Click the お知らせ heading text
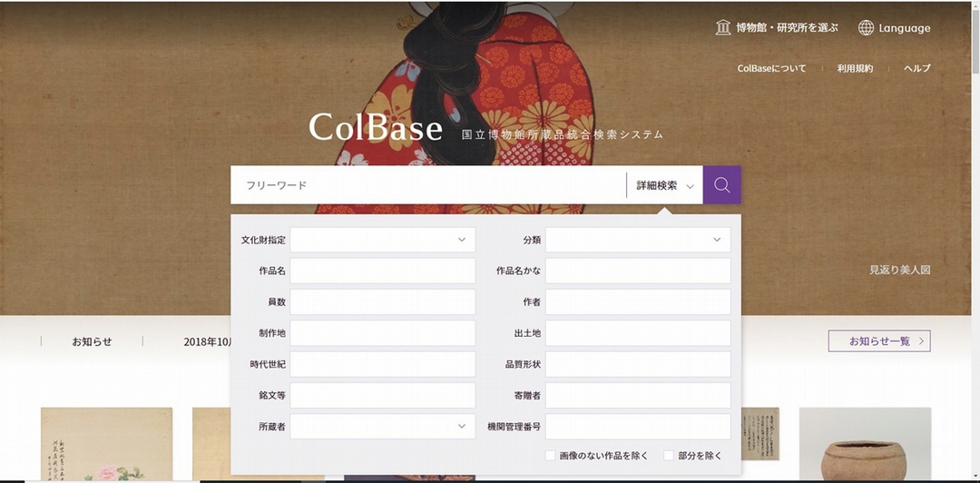 92,341
